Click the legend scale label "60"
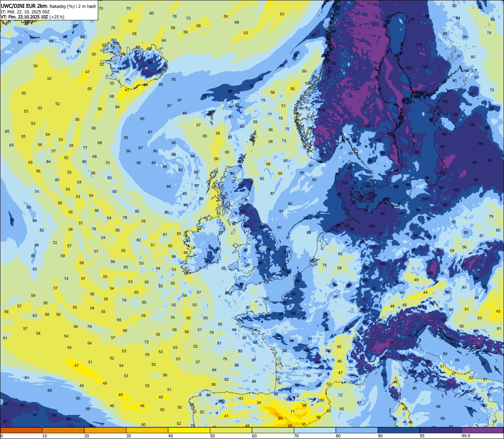504x439 pixels. tap(254, 436)
